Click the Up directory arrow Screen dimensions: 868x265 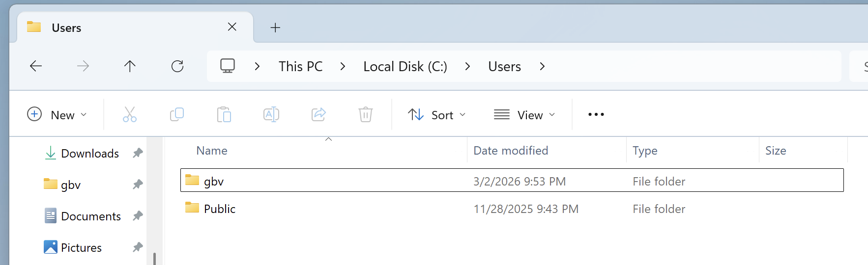pos(130,66)
